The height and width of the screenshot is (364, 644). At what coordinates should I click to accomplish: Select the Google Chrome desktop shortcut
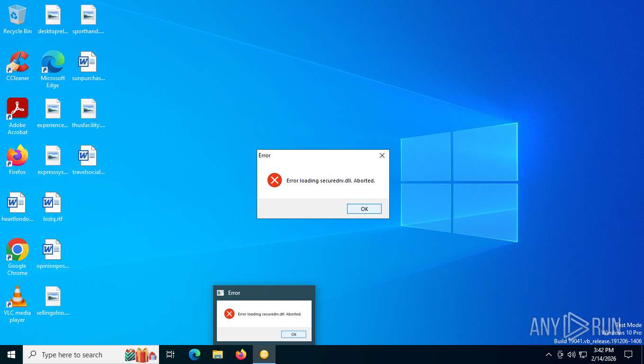[x=18, y=257]
